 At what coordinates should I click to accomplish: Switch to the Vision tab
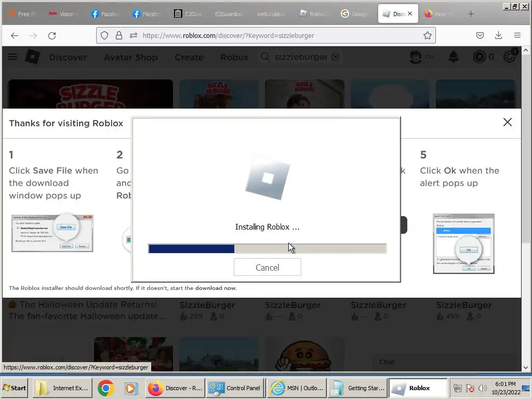63,14
